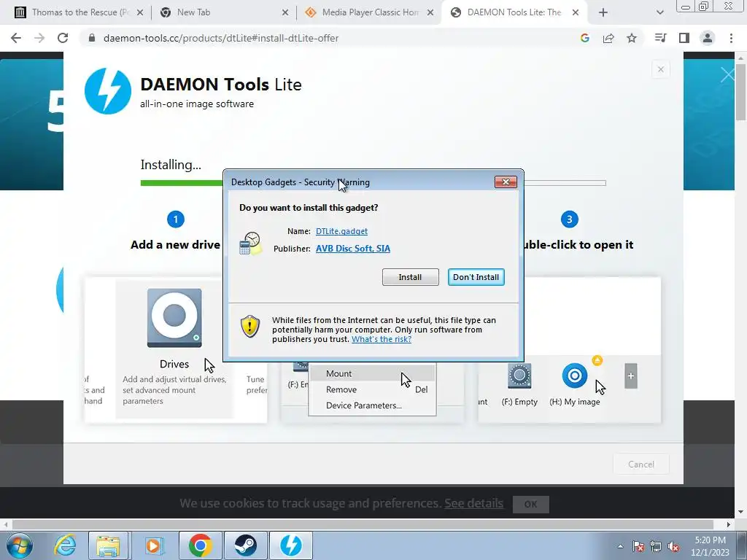The image size is (747, 560).
Task: Close the DAEMON Tools install overlay
Action: click(x=660, y=69)
